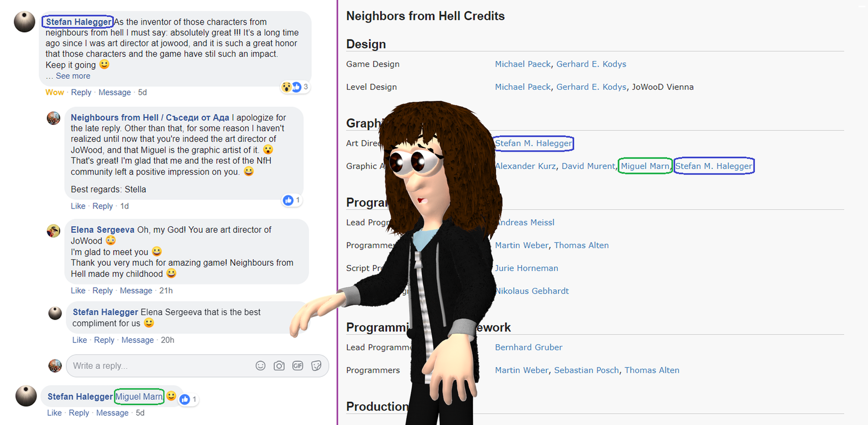Like Stefan's best compliment reply

click(x=80, y=340)
